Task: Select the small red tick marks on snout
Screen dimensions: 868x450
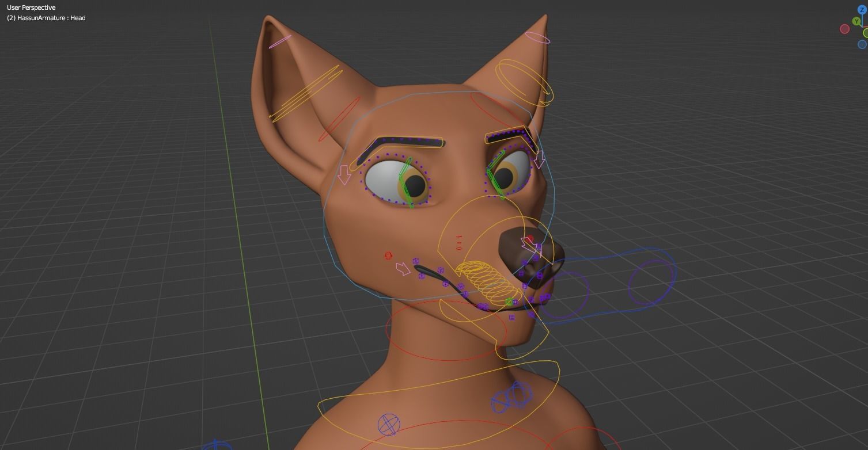Action: pos(459,243)
